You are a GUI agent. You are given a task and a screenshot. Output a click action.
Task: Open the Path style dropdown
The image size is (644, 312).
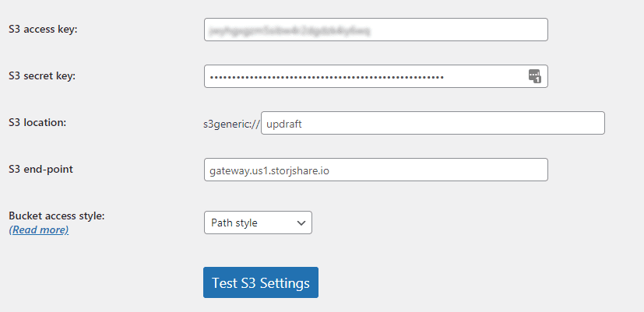coord(258,223)
